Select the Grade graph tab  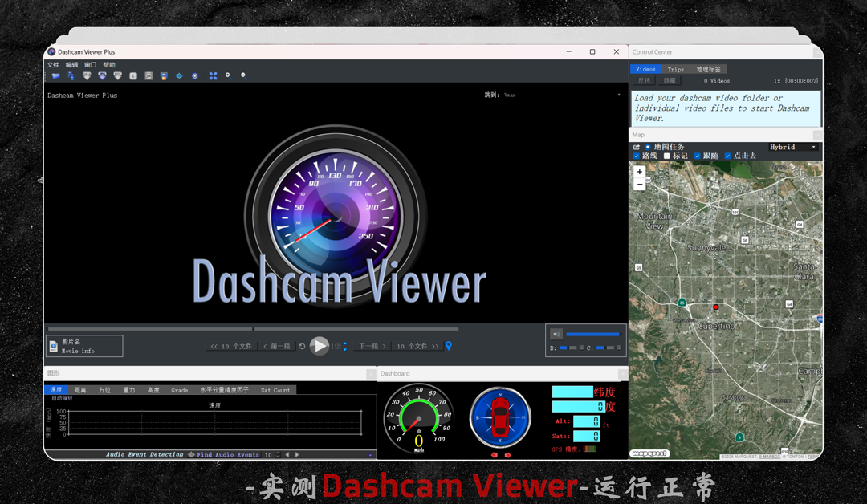[179, 389]
